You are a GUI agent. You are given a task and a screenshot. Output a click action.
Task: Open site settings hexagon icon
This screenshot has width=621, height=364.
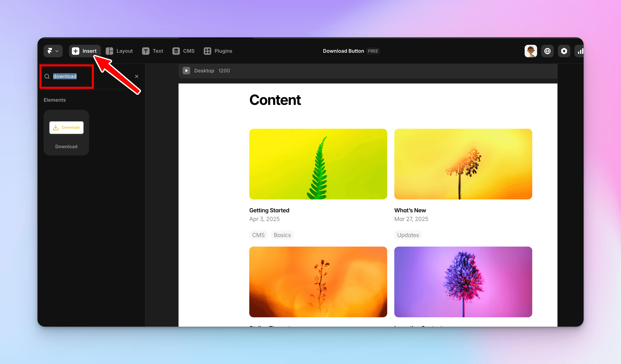pos(564,51)
